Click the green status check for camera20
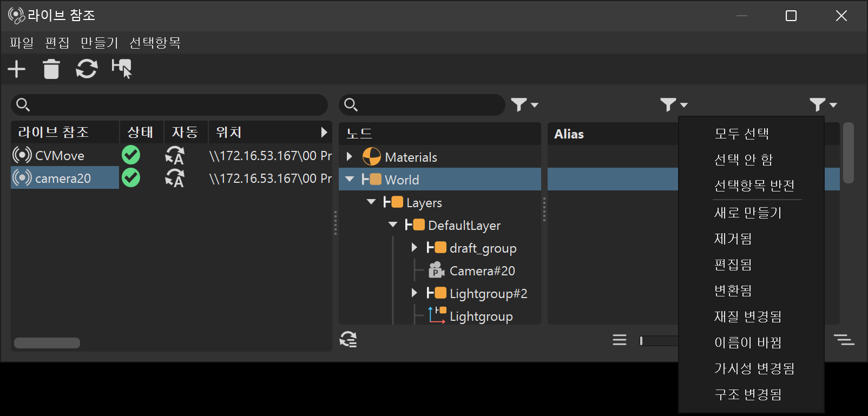The image size is (868, 416). [x=131, y=178]
